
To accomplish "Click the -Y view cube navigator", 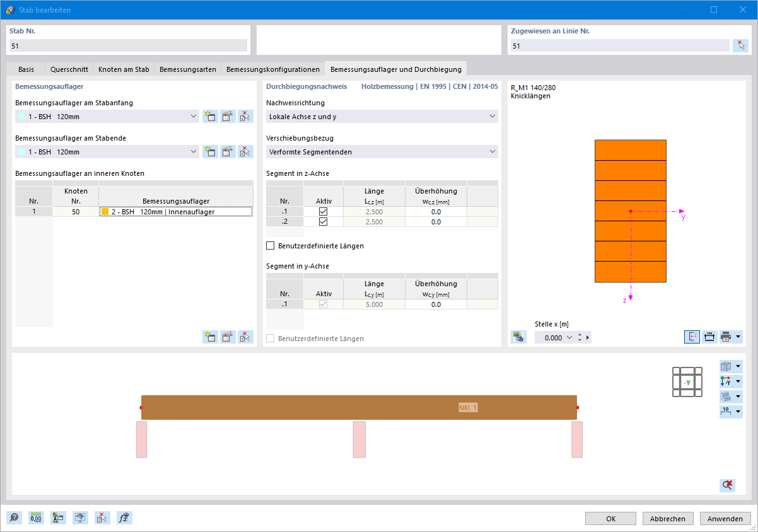I will [687, 382].
